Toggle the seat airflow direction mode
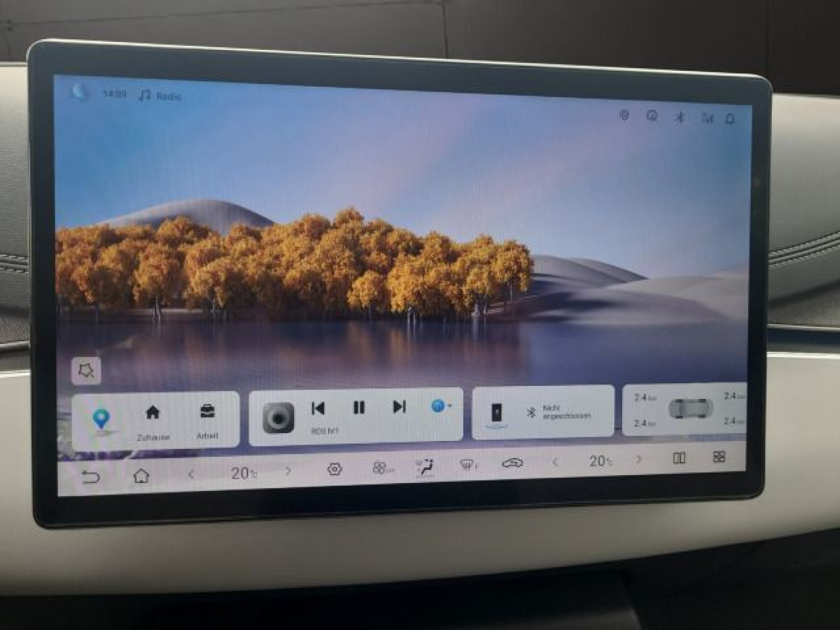The width and height of the screenshot is (840, 630). [425, 467]
